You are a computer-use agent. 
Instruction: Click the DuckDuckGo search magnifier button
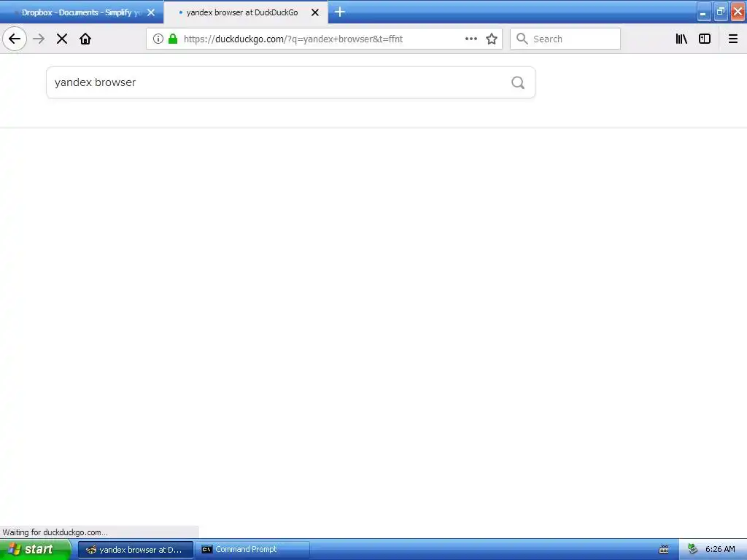pos(518,83)
